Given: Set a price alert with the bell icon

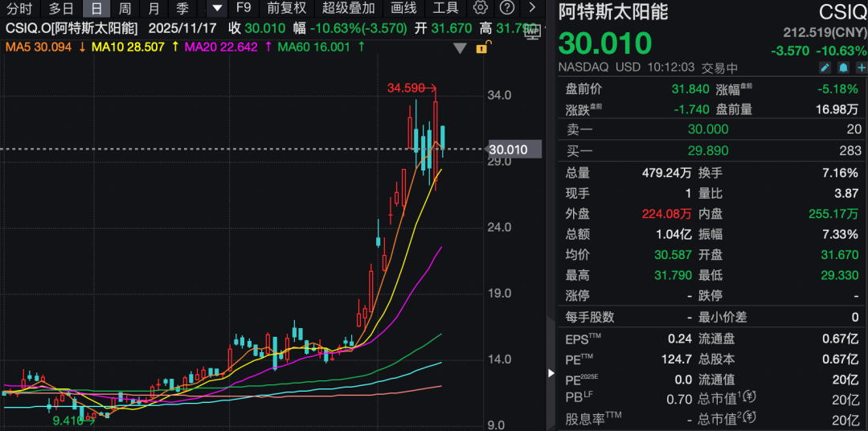Looking at the screenshot, I should (x=842, y=68).
